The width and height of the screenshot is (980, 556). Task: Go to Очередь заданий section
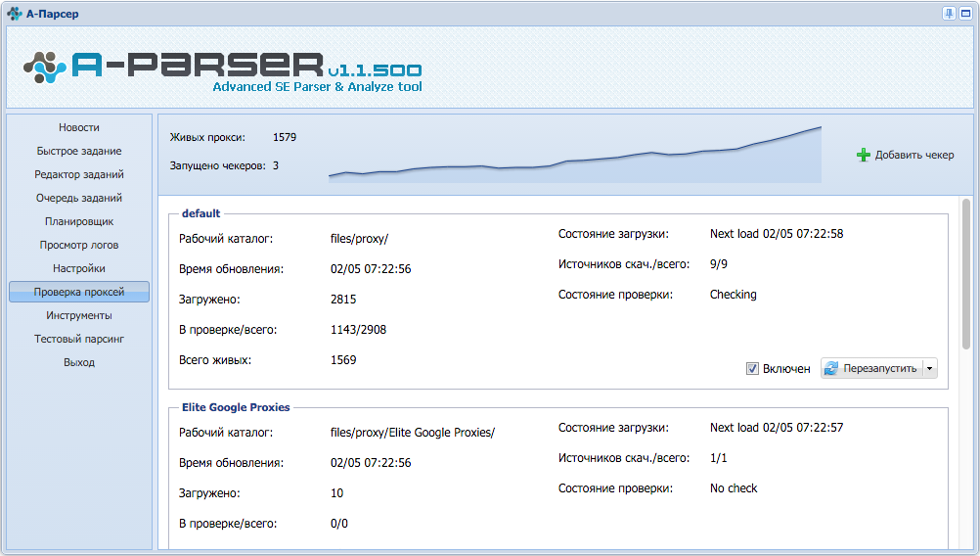coord(79,198)
